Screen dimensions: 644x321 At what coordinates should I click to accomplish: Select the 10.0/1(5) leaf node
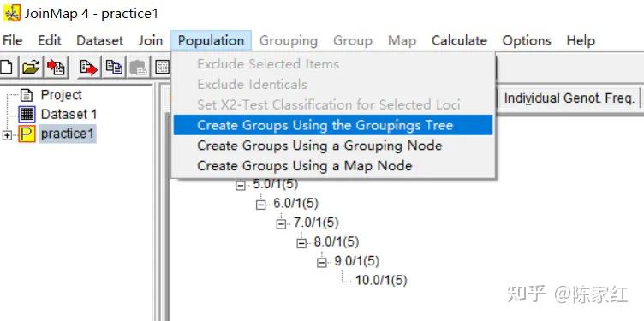click(x=381, y=281)
